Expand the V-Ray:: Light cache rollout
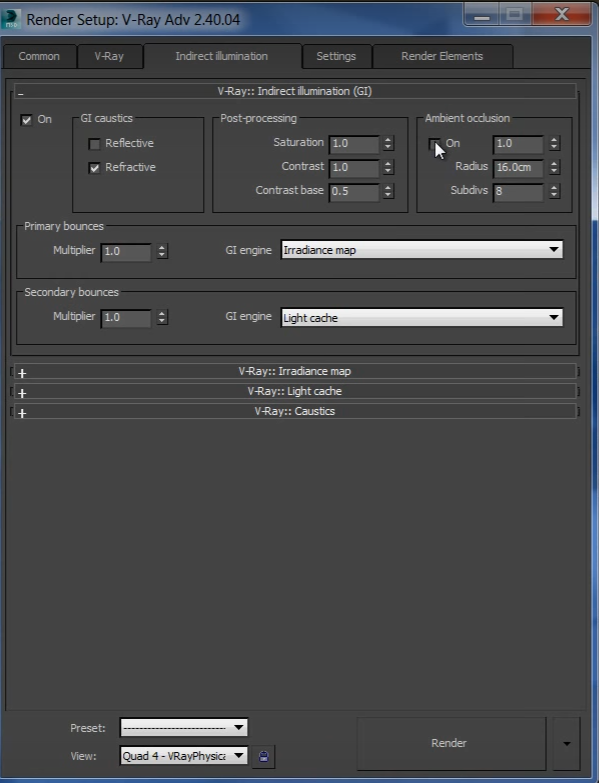The width and height of the screenshot is (599, 783). tap(295, 391)
